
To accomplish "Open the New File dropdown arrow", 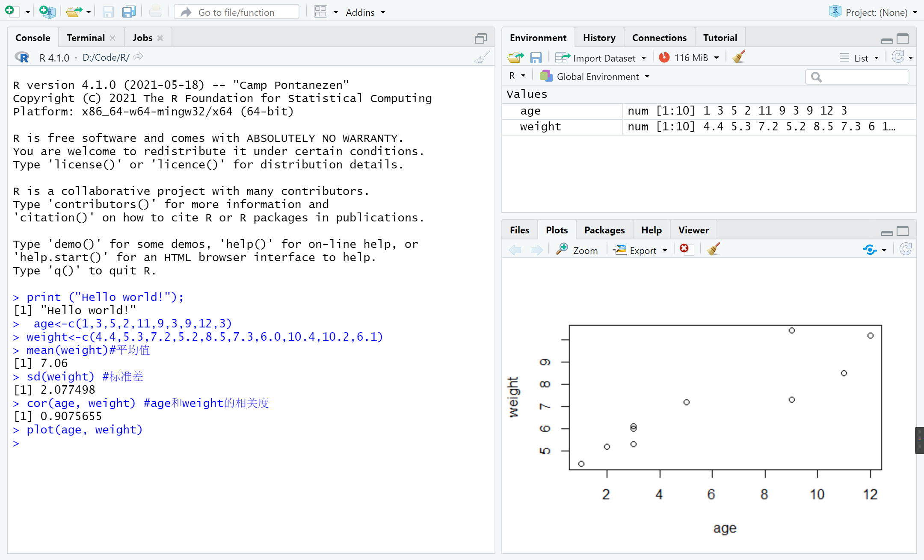I will coord(27,12).
